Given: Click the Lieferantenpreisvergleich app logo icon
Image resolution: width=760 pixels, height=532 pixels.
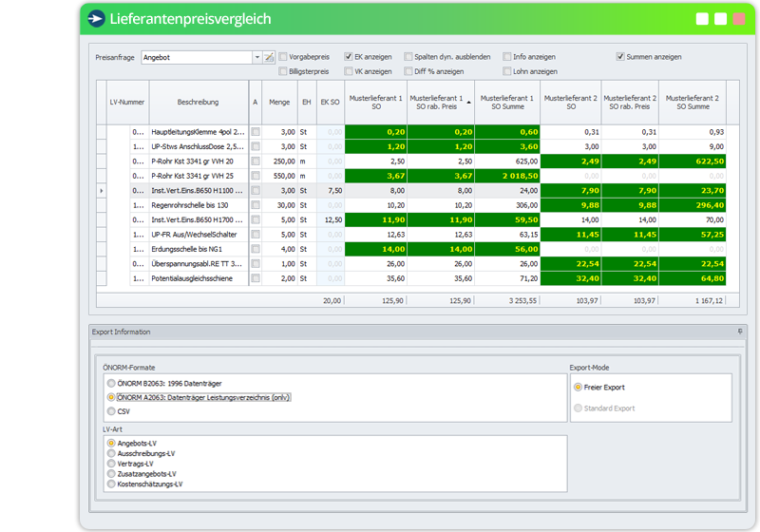Looking at the screenshot, I should click(97, 18).
